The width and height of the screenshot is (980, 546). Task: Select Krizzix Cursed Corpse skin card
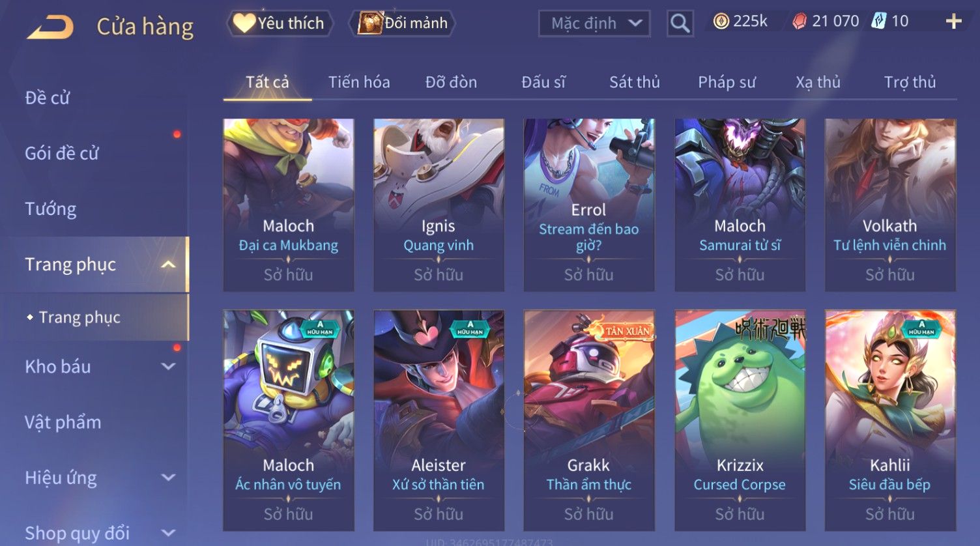[x=740, y=420]
